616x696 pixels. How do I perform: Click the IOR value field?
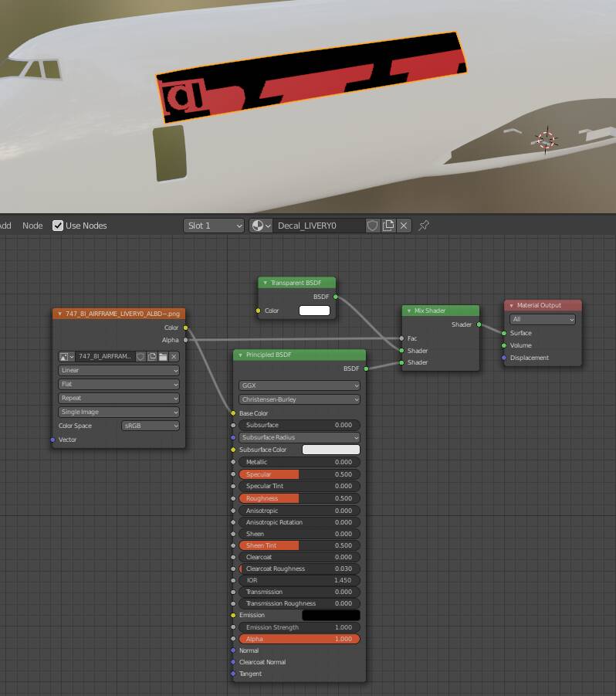coord(300,580)
